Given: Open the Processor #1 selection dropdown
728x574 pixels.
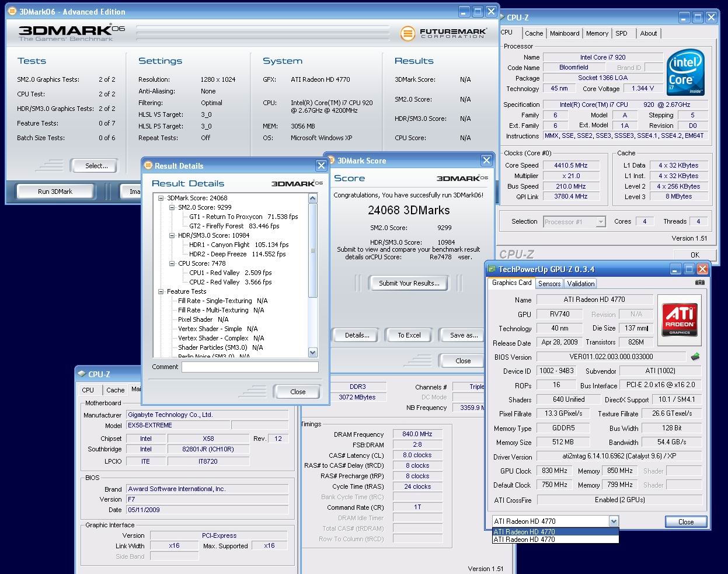Looking at the screenshot, I should (x=601, y=222).
